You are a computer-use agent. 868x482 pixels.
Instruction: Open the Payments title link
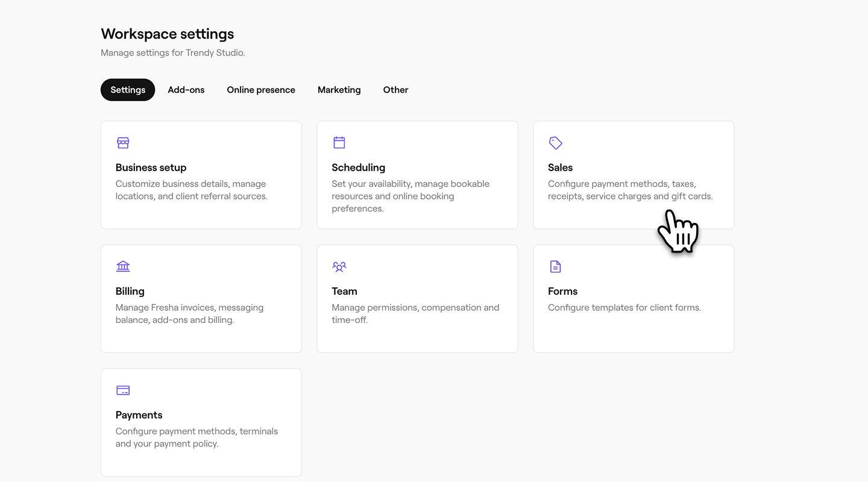pos(139,415)
